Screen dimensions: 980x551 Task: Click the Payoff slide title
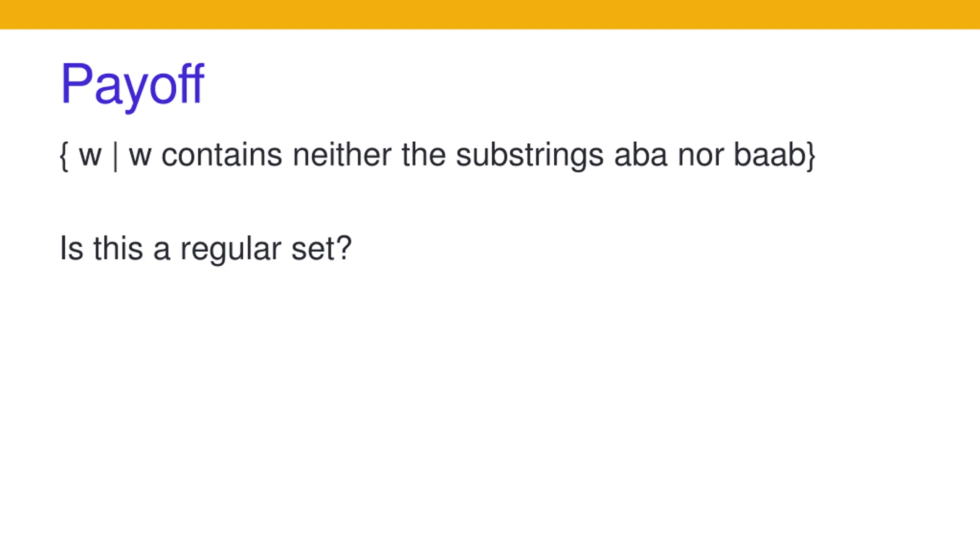pos(132,86)
